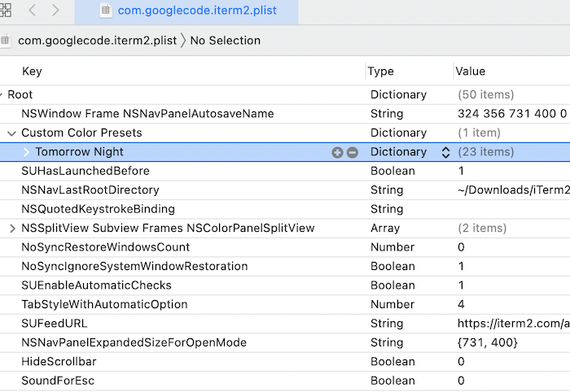Select the SoundForEsc key
Viewport: 570px width, 392px height.
click(58, 381)
